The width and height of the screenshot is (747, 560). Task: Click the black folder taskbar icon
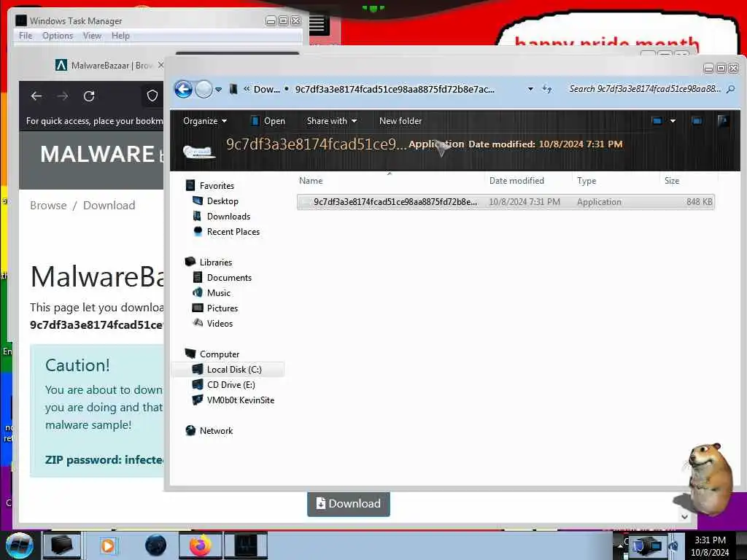(62, 545)
